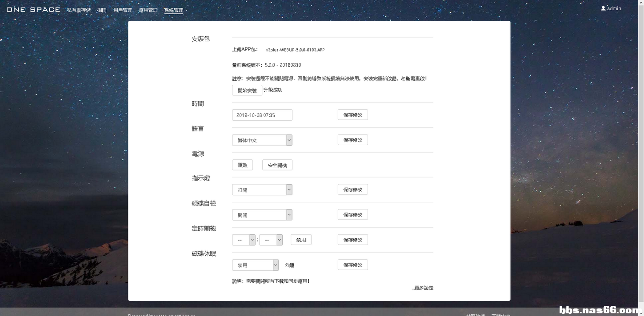Expand the 指示燈 dropdown set to 打開

click(262, 190)
